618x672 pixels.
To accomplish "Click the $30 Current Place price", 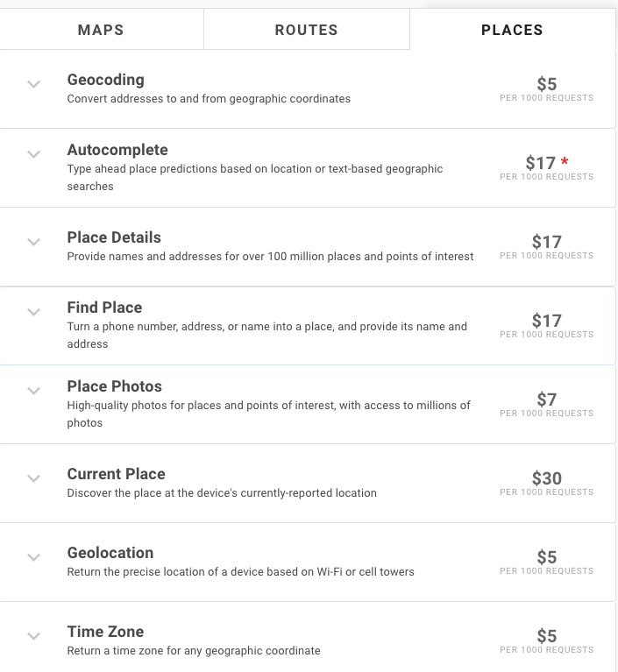I will click(547, 478).
